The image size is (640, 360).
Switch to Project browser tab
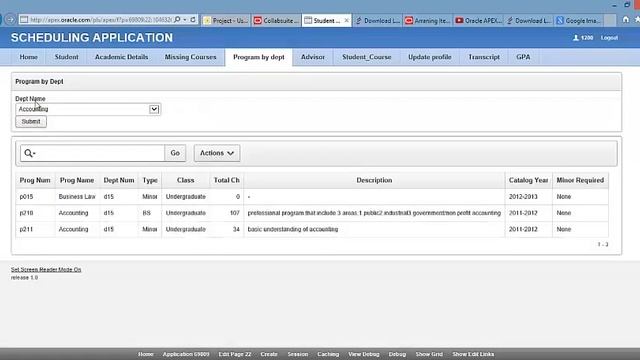[x=226, y=20]
